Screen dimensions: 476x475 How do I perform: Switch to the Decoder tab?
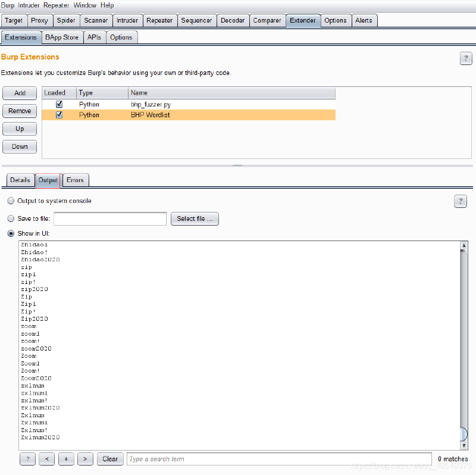(x=233, y=21)
